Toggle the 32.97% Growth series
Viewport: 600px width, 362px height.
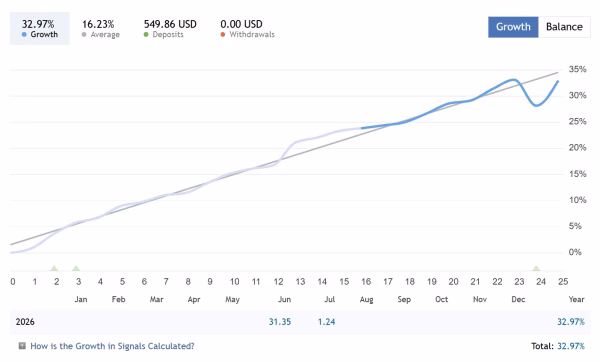[x=40, y=28]
